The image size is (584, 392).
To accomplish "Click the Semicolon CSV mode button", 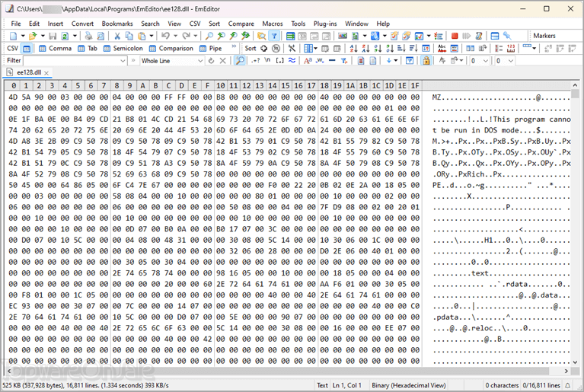I will pos(123,49).
